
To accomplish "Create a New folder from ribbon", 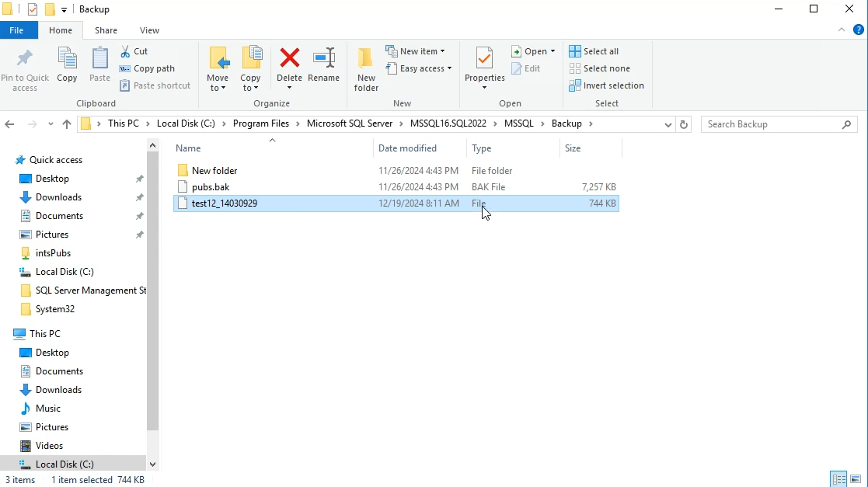I will coord(366,68).
